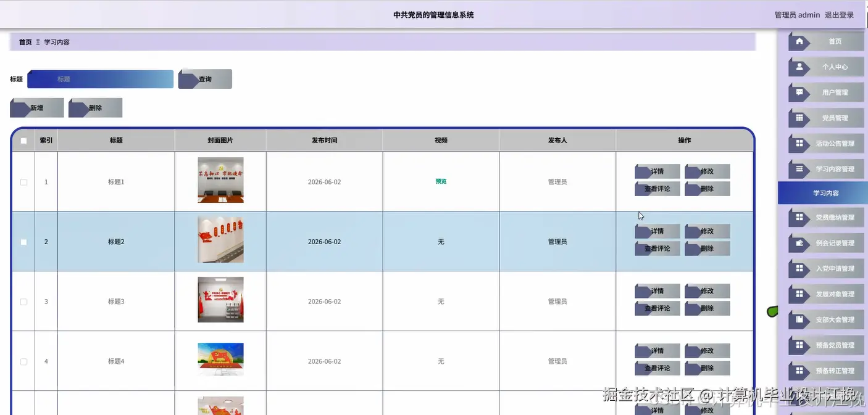Open 党费缴纳管理 icon in sidebar
868x415 pixels.
tap(799, 218)
